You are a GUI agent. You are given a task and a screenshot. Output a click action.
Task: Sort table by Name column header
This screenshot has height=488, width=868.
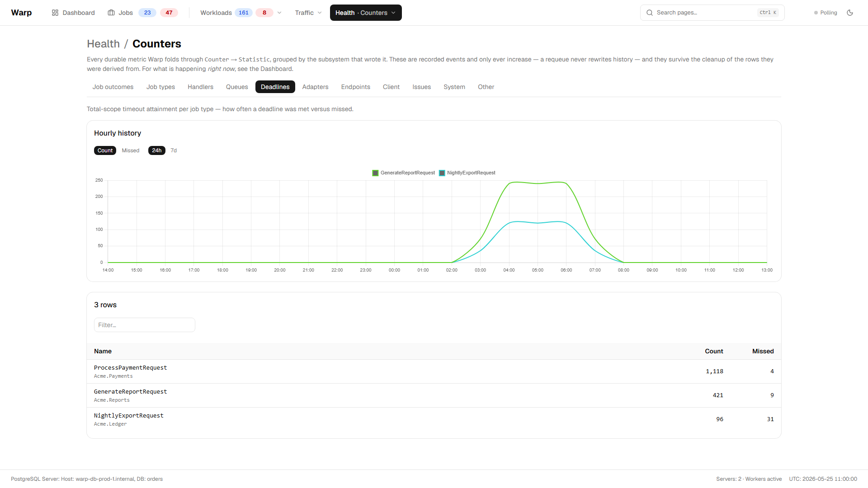[103, 351]
